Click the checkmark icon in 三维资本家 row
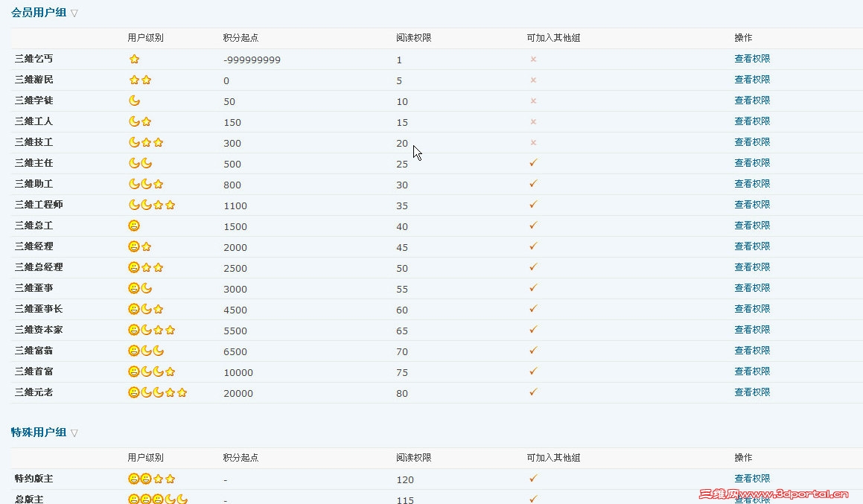Viewport: 863px width, 504px height. point(533,330)
